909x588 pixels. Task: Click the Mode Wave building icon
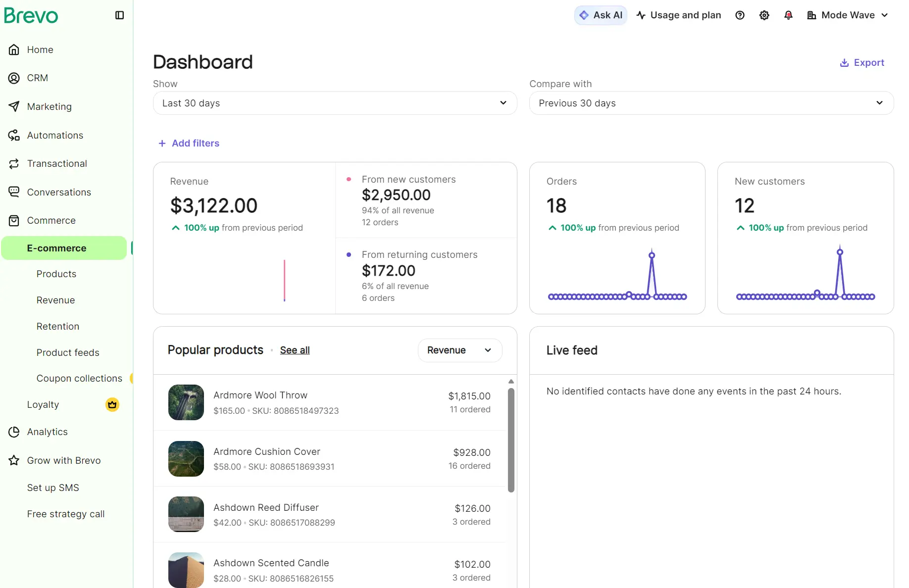tap(811, 15)
